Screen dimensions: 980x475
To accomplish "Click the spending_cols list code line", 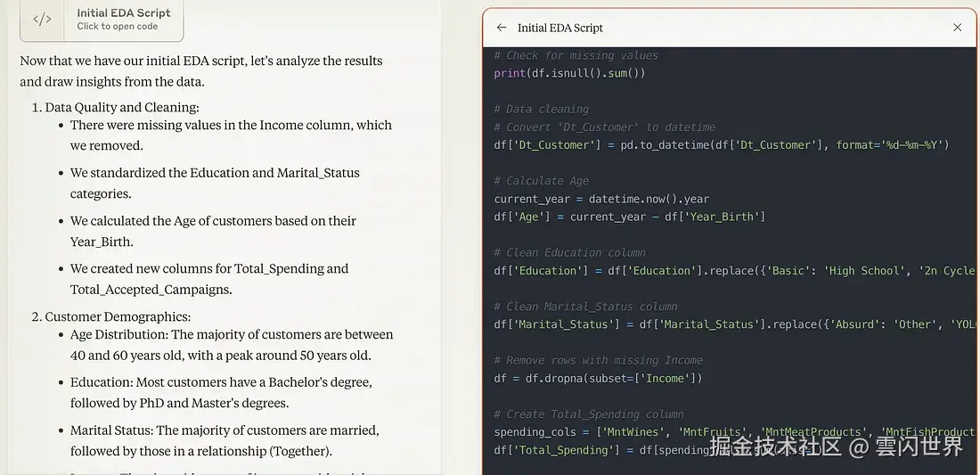I will [x=734, y=432].
